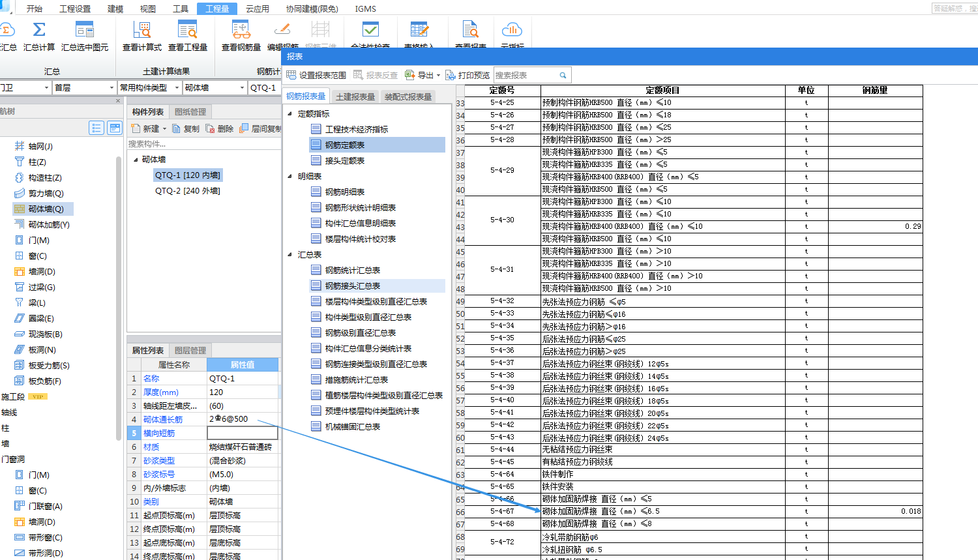Collapse the 砌体墙 tree in component list
Viewport: 978px width, 560px height.
click(136, 159)
